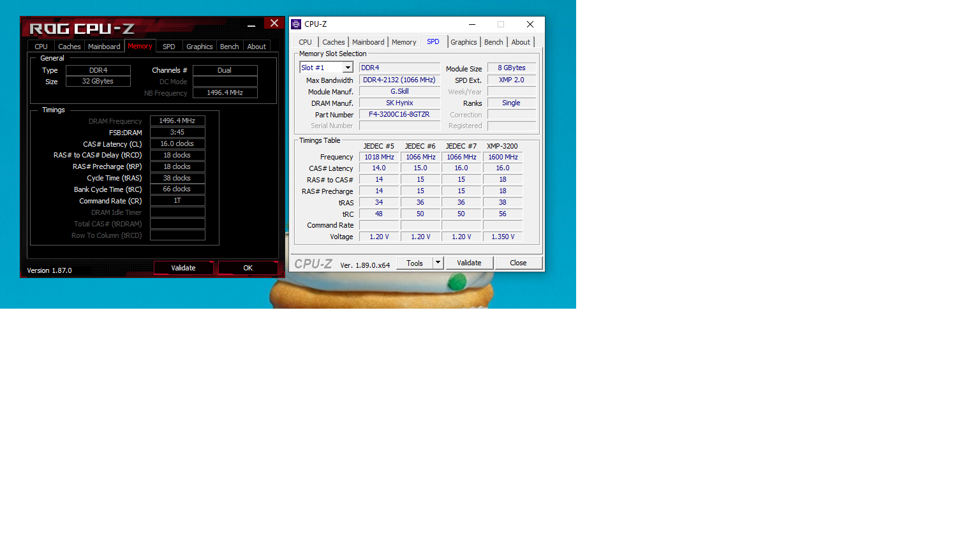
Task: Open Graphics tab in CPU-Z window
Action: tap(464, 42)
